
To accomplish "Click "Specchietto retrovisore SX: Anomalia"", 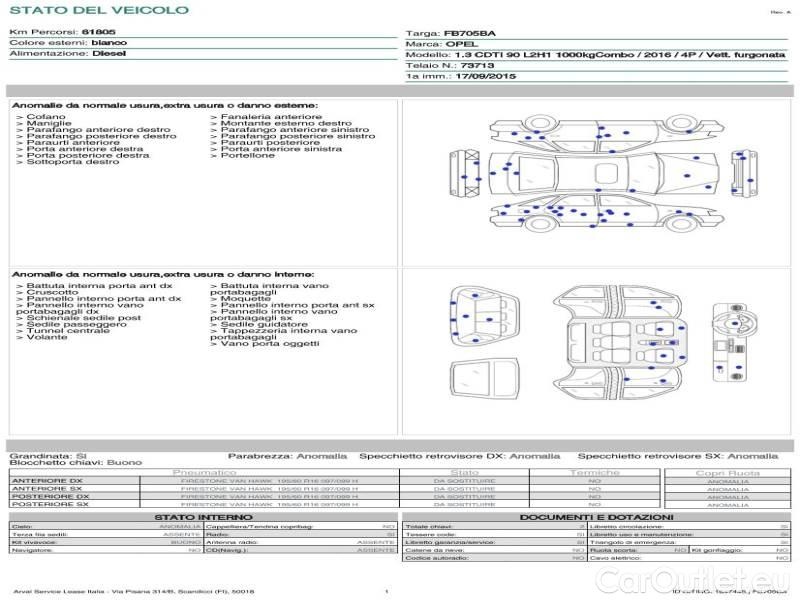I will [x=678, y=456].
